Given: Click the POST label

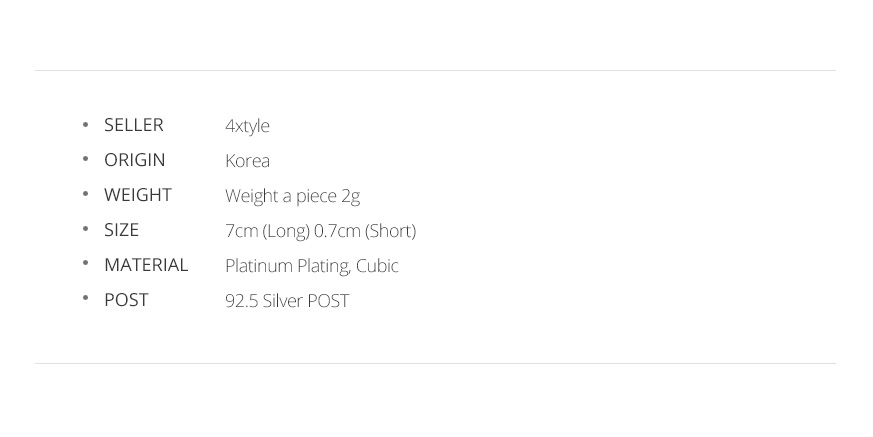Looking at the screenshot, I should [x=126, y=300].
